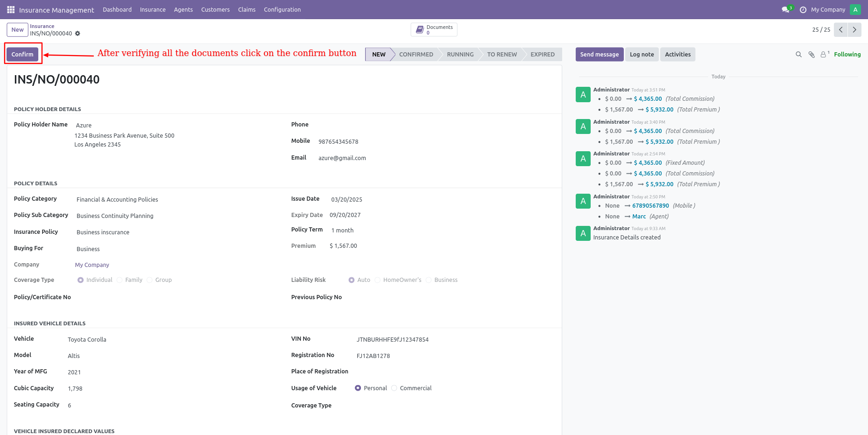Open Issue Date picker field

coord(346,200)
